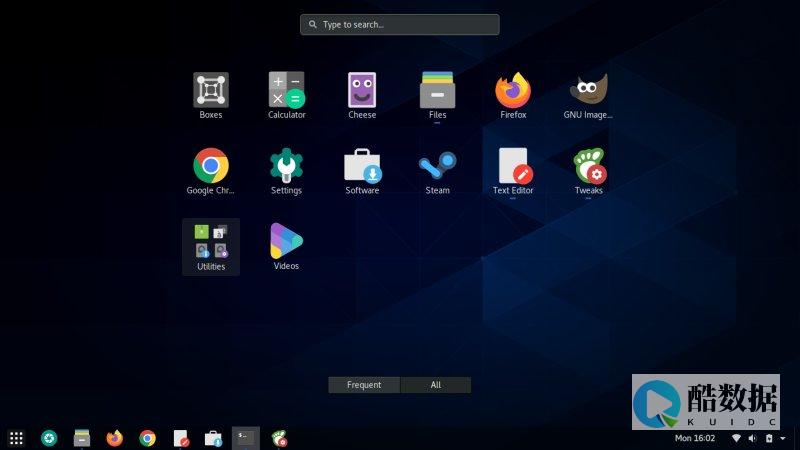Open the Settings application

point(286,171)
